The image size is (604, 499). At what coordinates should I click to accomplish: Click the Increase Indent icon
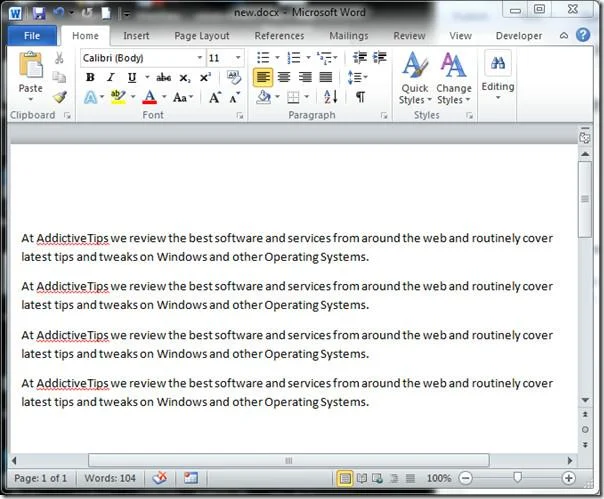(380, 57)
